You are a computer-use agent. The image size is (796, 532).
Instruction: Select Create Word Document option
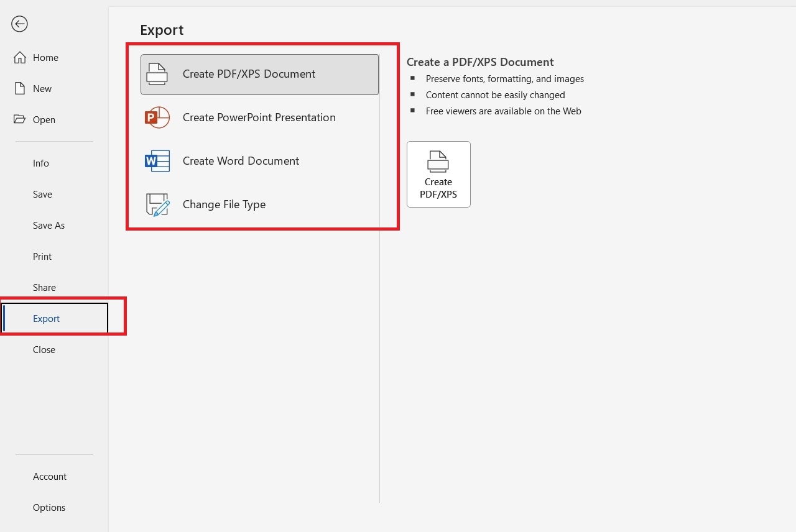click(259, 161)
